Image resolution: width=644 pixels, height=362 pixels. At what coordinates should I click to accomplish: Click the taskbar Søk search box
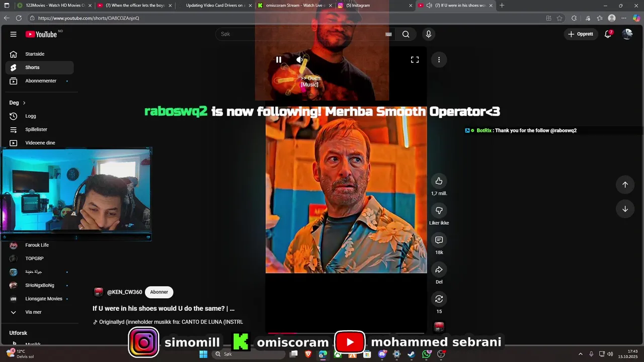point(249,354)
